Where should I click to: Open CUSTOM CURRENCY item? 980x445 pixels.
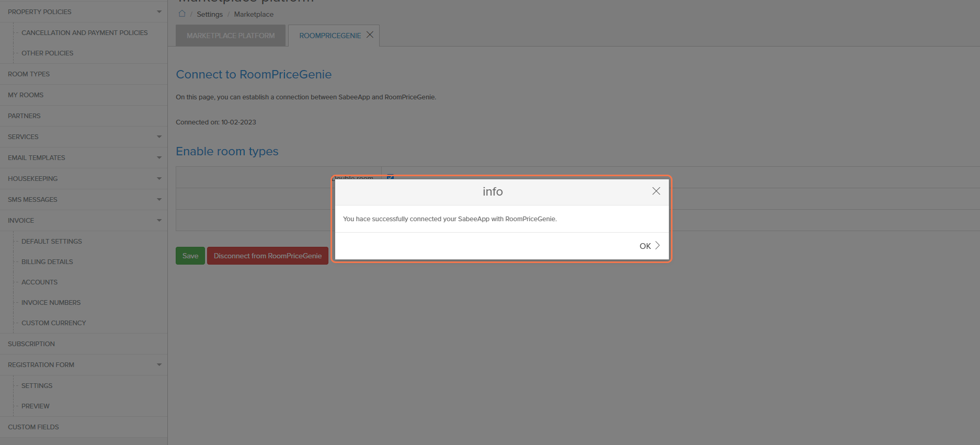pos(54,323)
